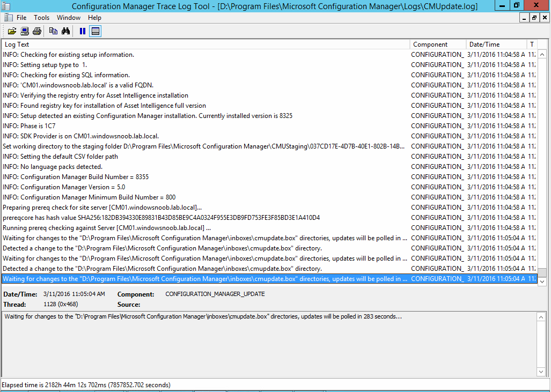Click the log list scroll-up arrow

(x=542, y=55)
